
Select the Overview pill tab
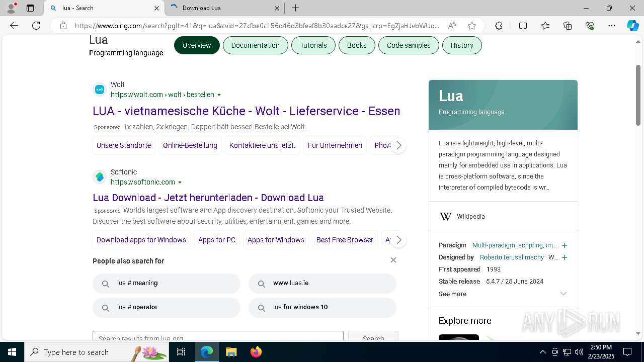(x=197, y=45)
